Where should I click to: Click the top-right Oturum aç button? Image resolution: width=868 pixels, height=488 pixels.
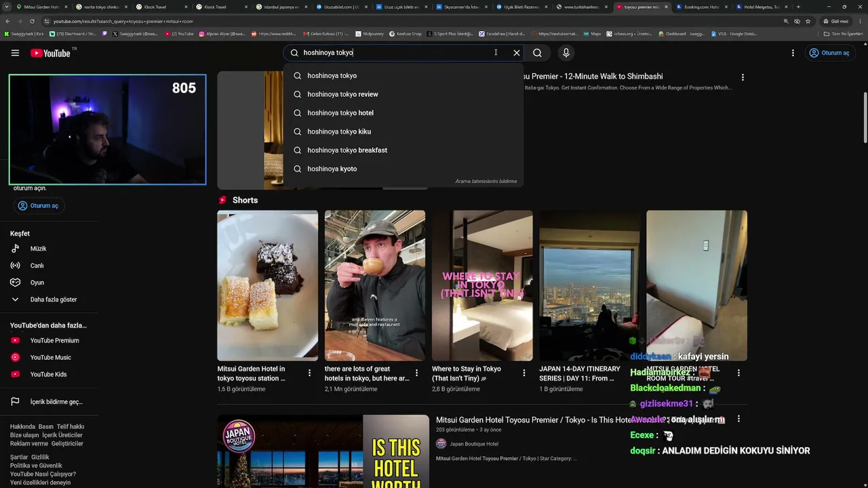pos(829,53)
